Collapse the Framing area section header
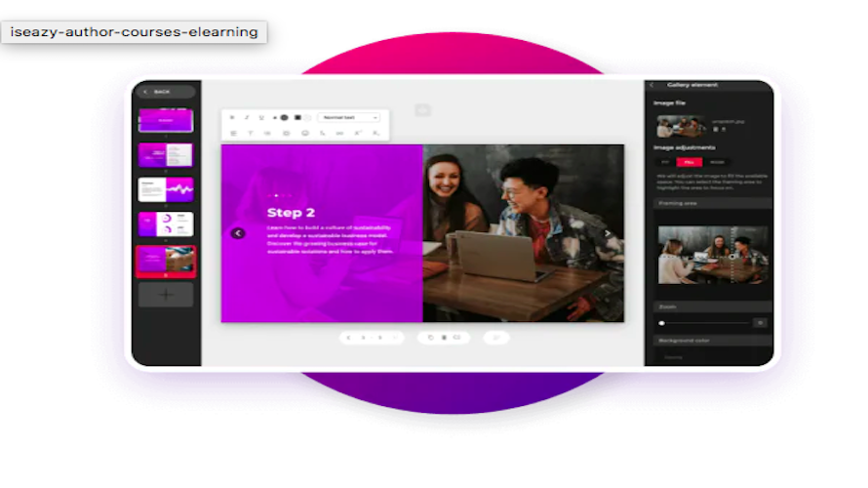868x488 pixels. pyautogui.click(x=713, y=203)
